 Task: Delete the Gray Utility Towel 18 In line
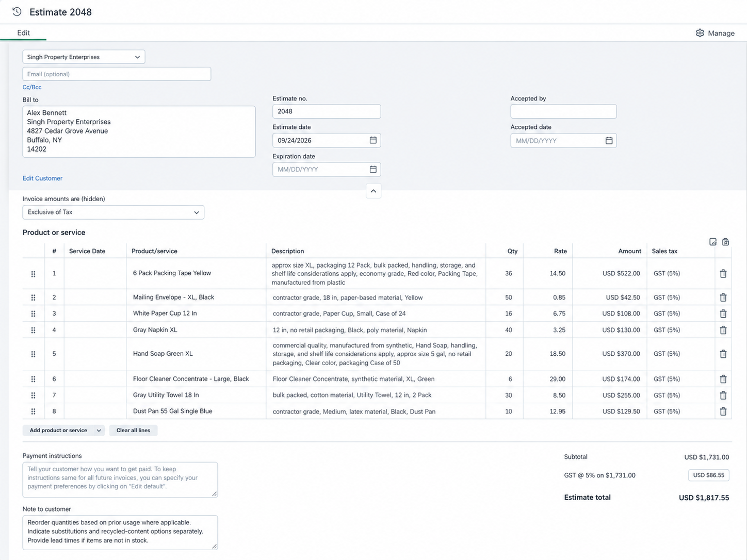coord(723,396)
